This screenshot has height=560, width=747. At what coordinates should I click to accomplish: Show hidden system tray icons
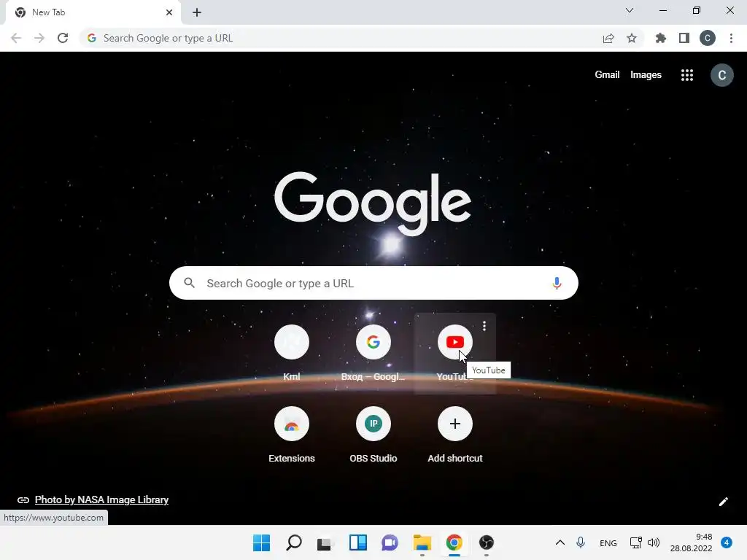[x=560, y=542]
